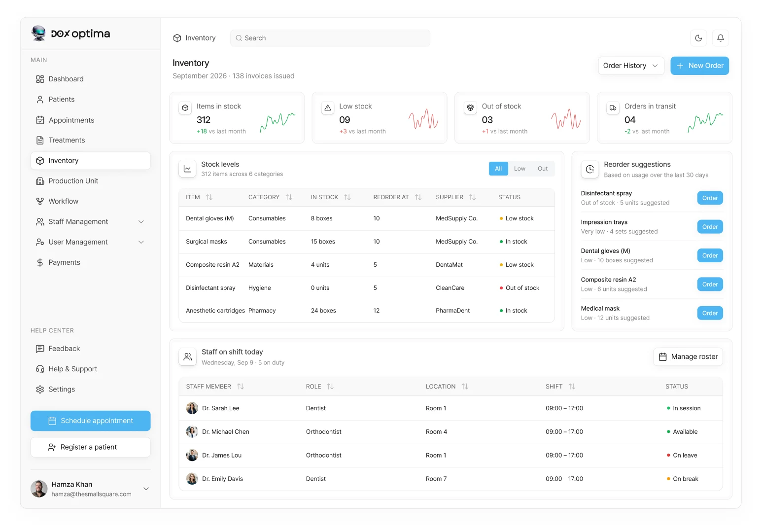Open Payments section

[90, 262]
